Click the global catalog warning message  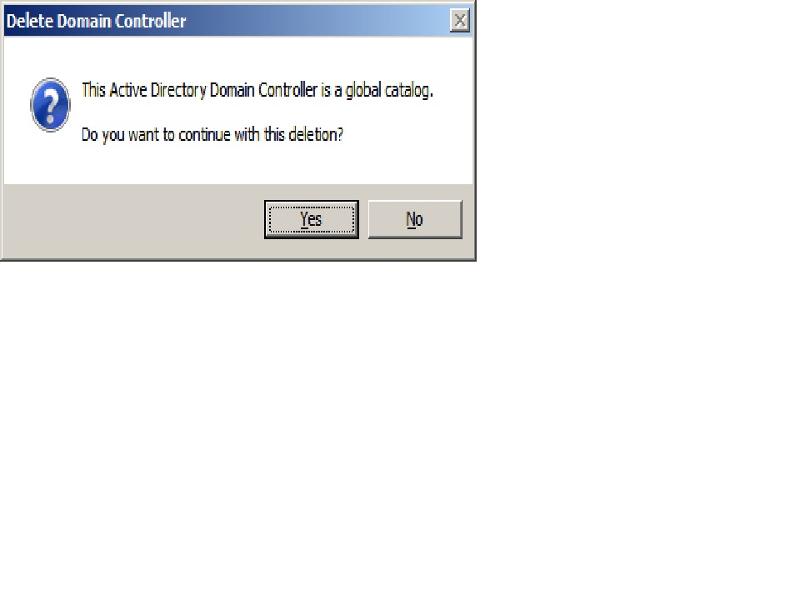click(257, 90)
